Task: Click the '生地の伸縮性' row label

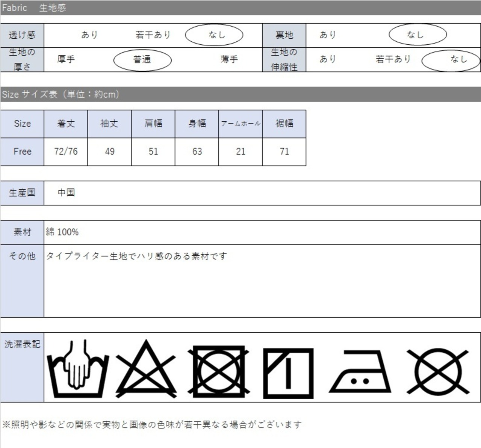Action: (284, 59)
